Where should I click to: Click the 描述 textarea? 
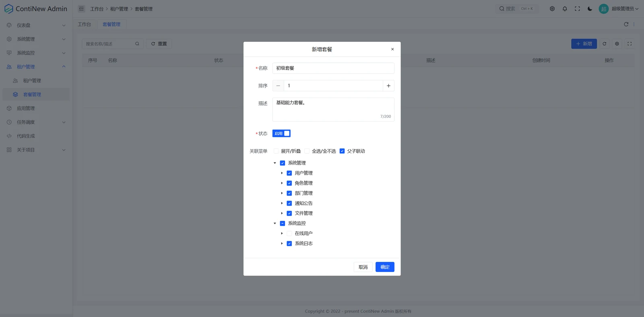[333, 109]
